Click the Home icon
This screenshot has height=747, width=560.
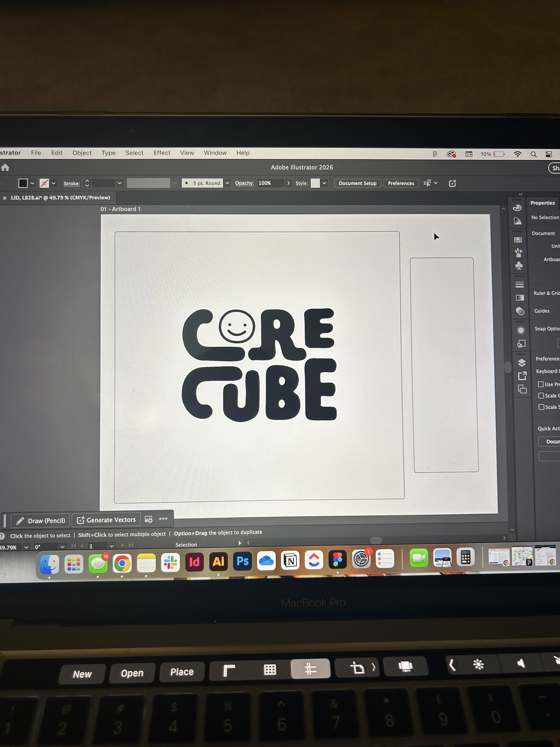[x=5, y=167]
